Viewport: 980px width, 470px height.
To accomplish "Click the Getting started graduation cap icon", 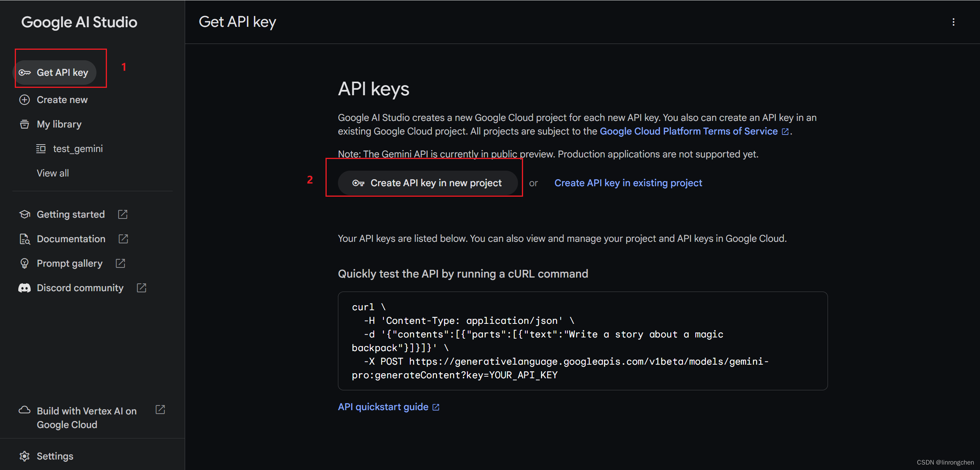I will coord(24,214).
